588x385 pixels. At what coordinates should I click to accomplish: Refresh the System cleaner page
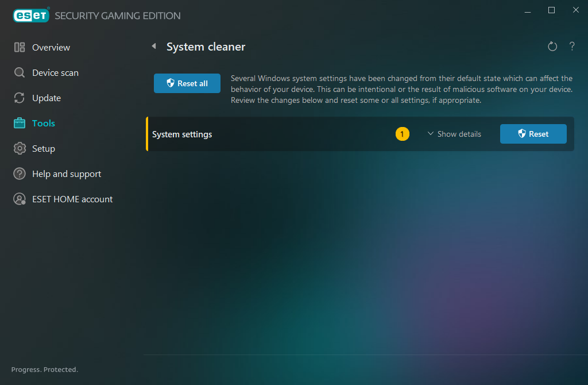(552, 47)
